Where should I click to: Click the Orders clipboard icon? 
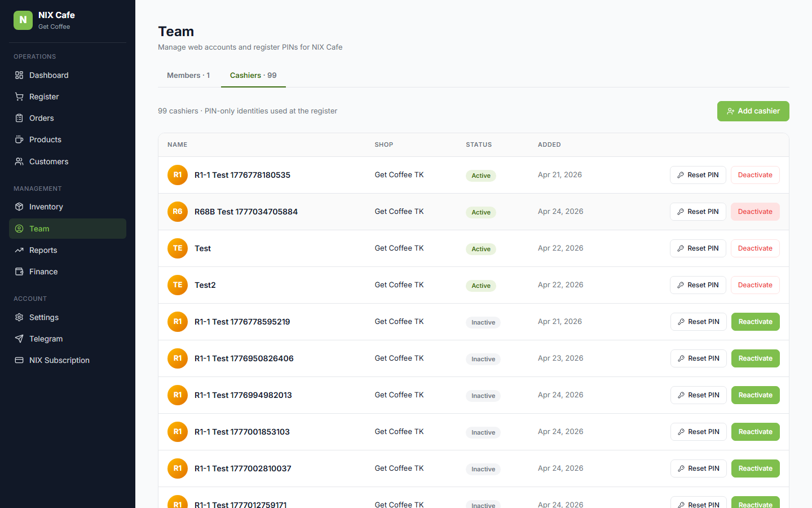[x=19, y=118]
